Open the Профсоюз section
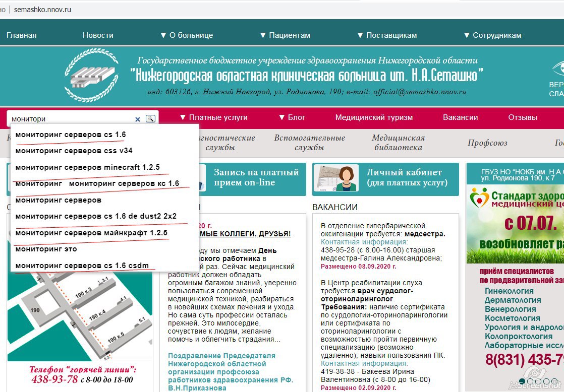The width and height of the screenshot is (564, 392). pos(487,143)
